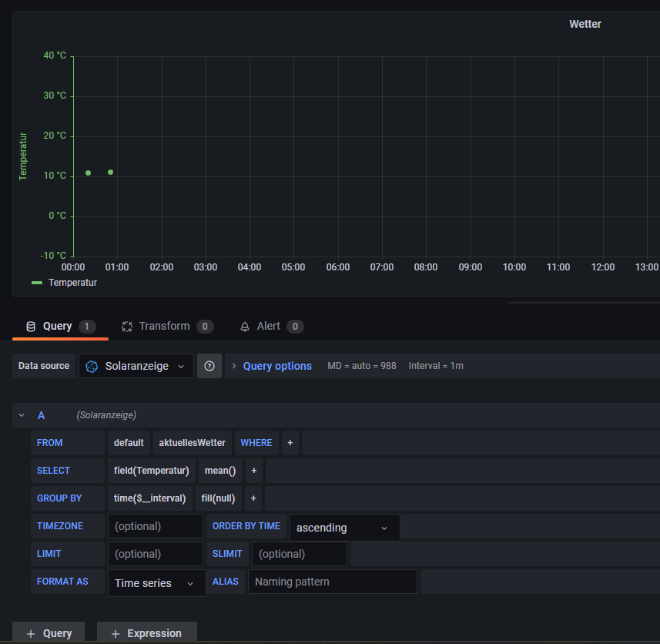Open the Solaranzeige data source dropdown
The width and height of the screenshot is (660, 644).
pos(136,366)
